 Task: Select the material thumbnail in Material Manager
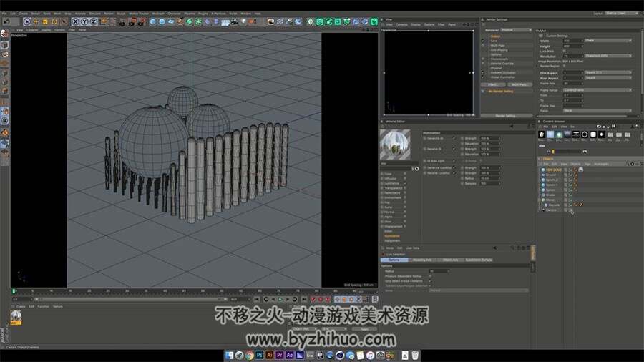click(16, 317)
